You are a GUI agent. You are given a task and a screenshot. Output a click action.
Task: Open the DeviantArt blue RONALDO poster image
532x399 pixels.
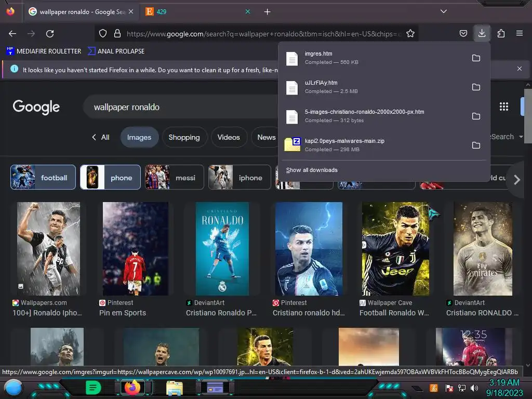coord(222,249)
